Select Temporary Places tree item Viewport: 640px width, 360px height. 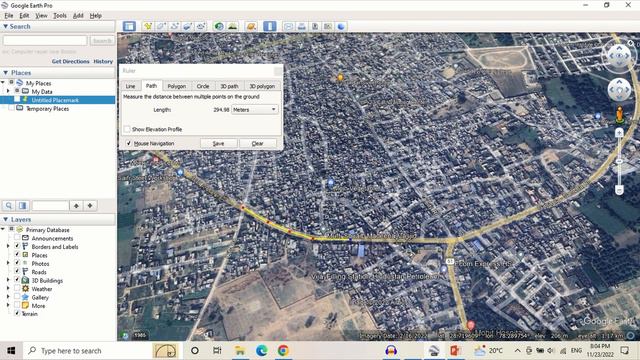(47, 109)
